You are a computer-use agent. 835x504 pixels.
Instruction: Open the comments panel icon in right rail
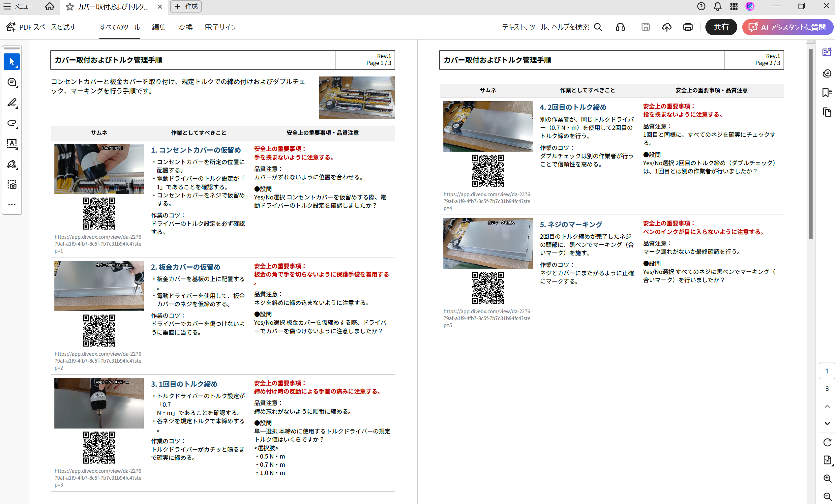[x=827, y=73]
